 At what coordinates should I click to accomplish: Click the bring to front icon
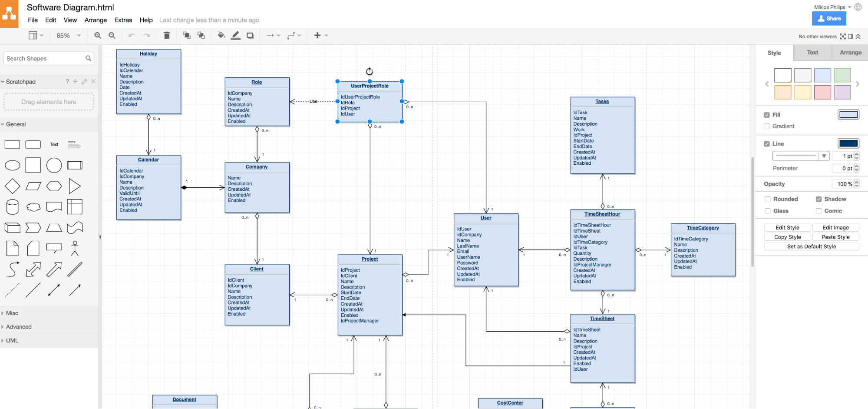[187, 36]
